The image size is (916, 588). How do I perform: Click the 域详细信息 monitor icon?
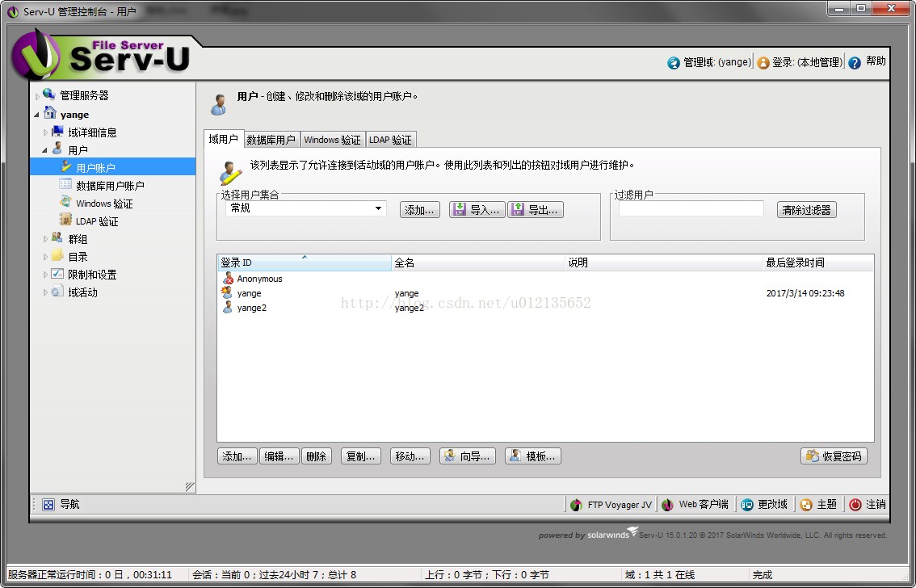coord(57,132)
